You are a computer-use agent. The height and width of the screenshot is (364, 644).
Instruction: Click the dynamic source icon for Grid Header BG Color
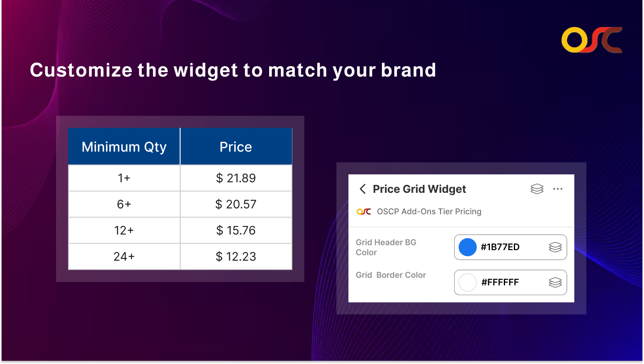[556, 247]
